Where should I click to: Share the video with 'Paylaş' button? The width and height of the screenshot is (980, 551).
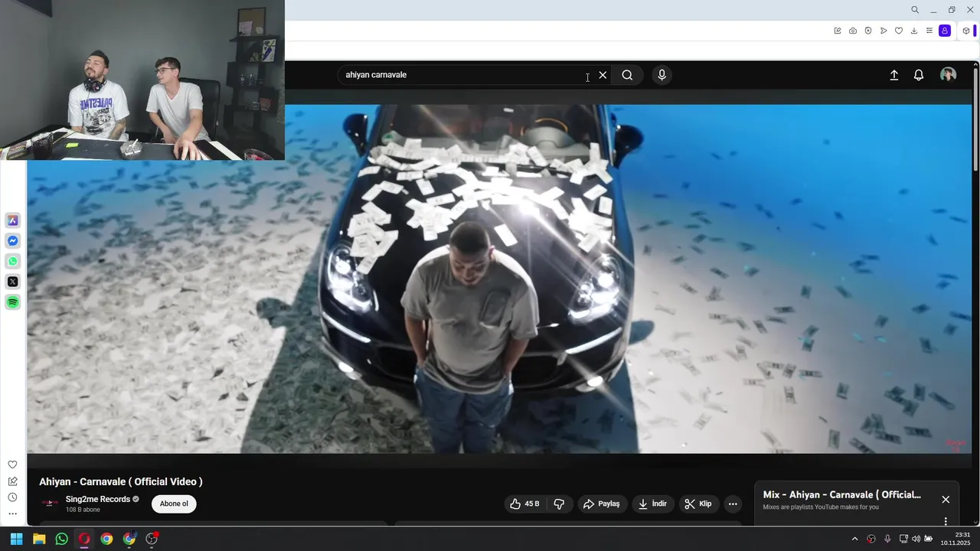click(602, 504)
